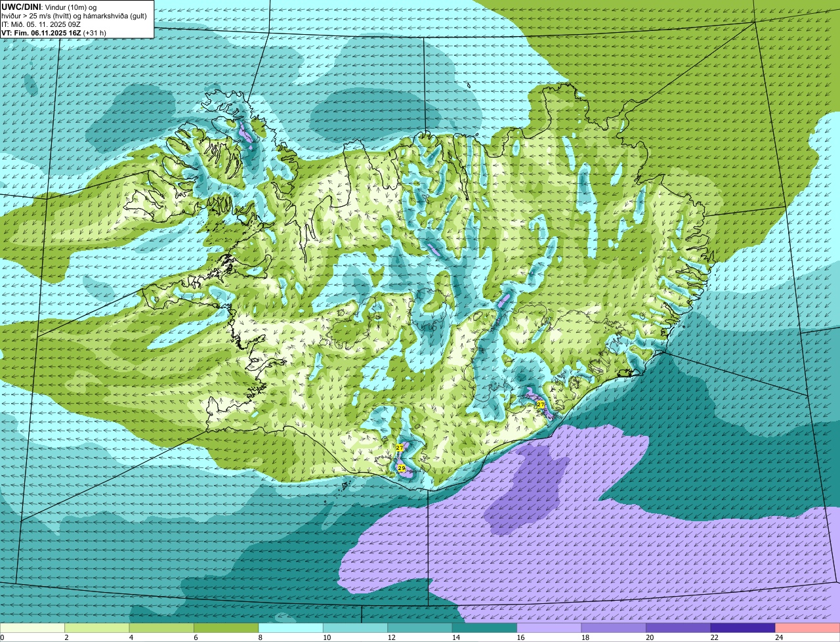Select the 18–20 m/s purple legend swatch
The width and height of the screenshot is (840, 642).
point(614,628)
